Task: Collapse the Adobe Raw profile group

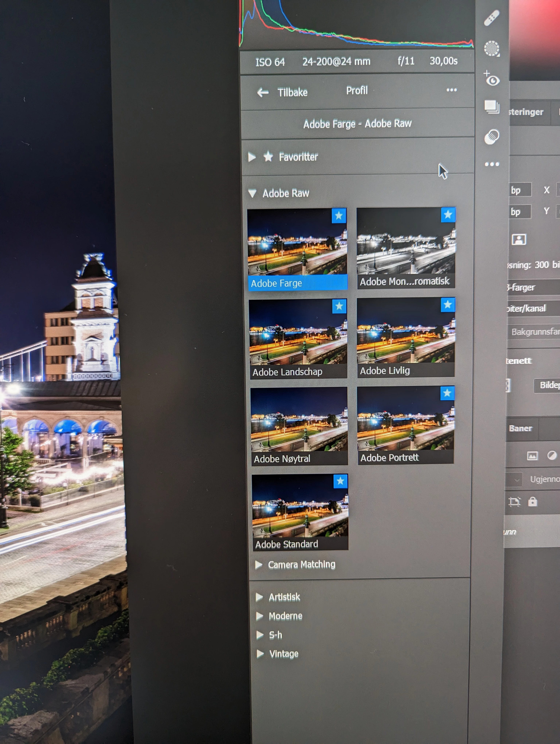Action: (252, 193)
